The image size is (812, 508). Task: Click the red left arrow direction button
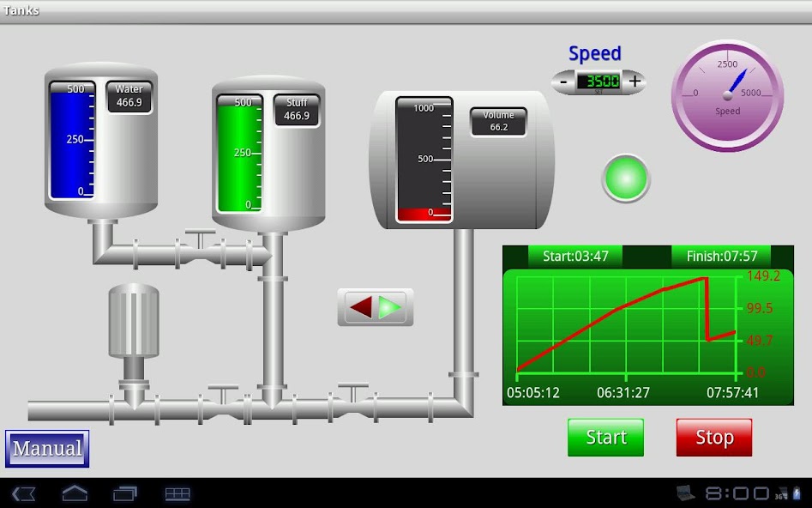click(x=361, y=307)
